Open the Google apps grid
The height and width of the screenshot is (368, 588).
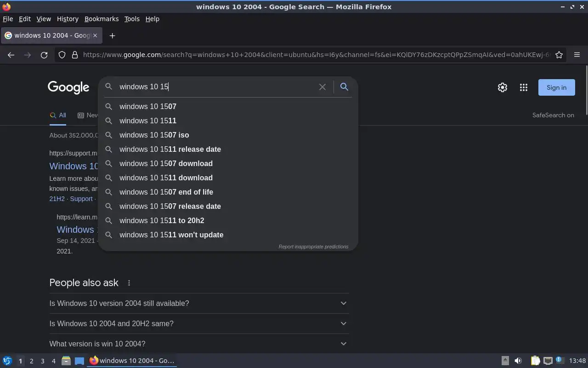(x=524, y=87)
